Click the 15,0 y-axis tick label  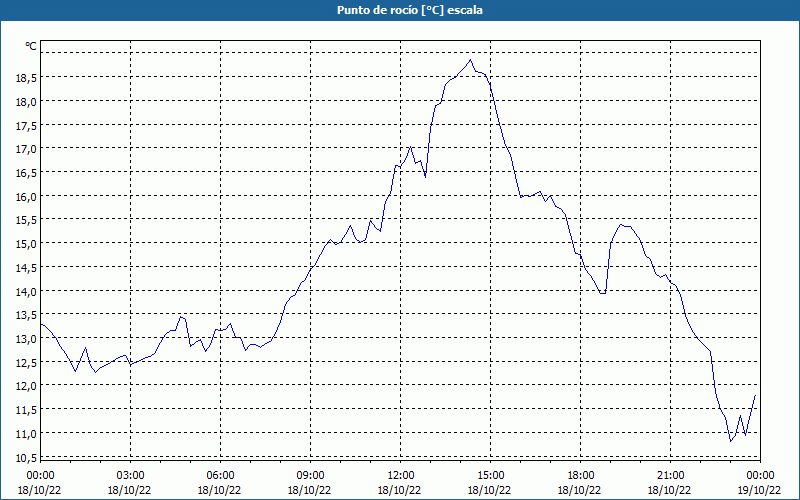[26, 244]
